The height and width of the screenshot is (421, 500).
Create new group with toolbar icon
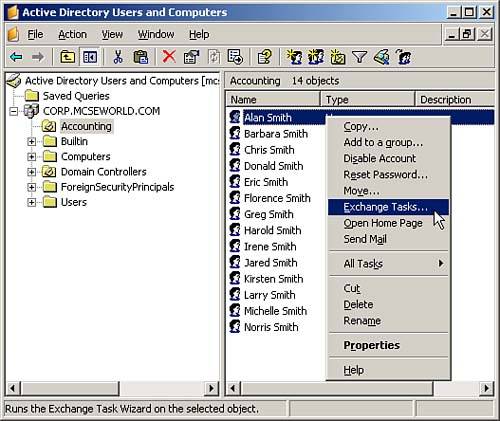click(316, 57)
